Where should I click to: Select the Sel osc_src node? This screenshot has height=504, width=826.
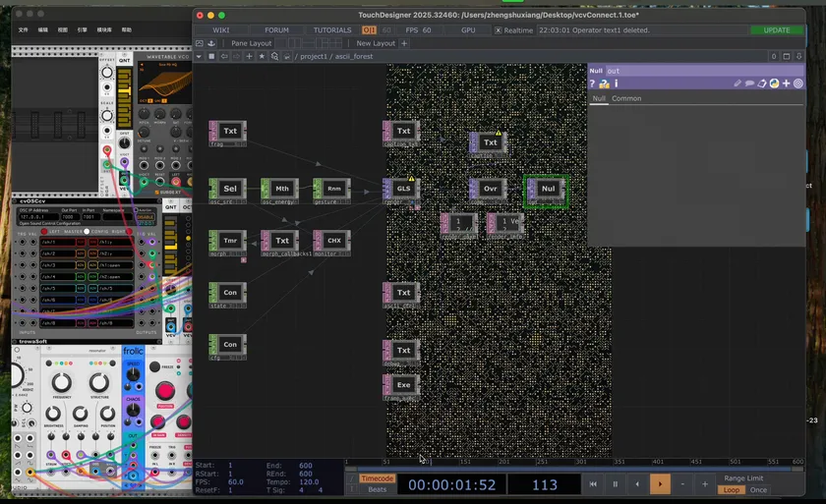click(227, 189)
